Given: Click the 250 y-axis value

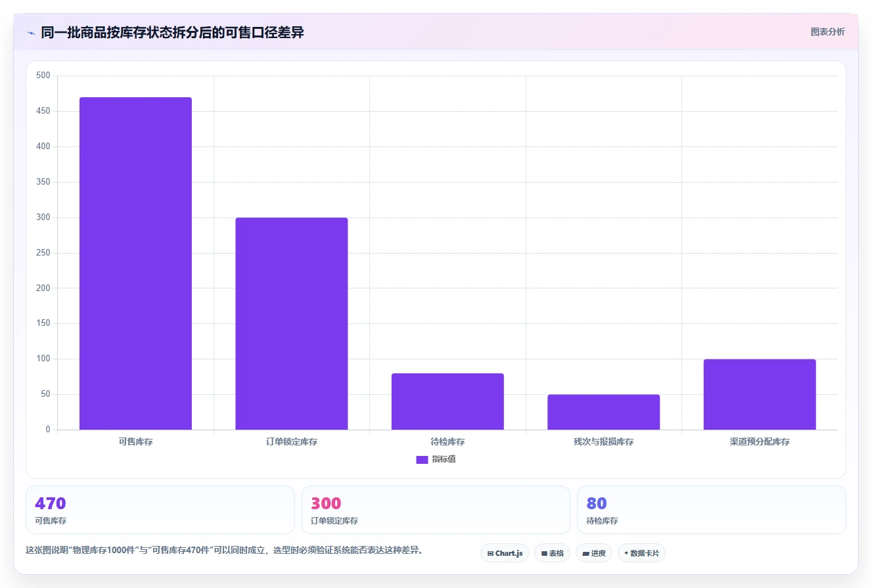Looking at the screenshot, I should pyautogui.click(x=43, y=253).
